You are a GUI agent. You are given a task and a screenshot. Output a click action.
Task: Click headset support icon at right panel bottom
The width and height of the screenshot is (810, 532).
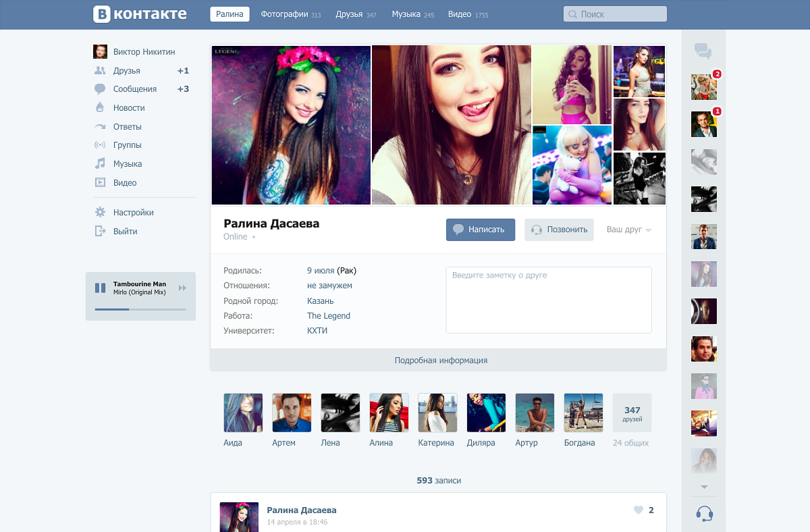704,514
